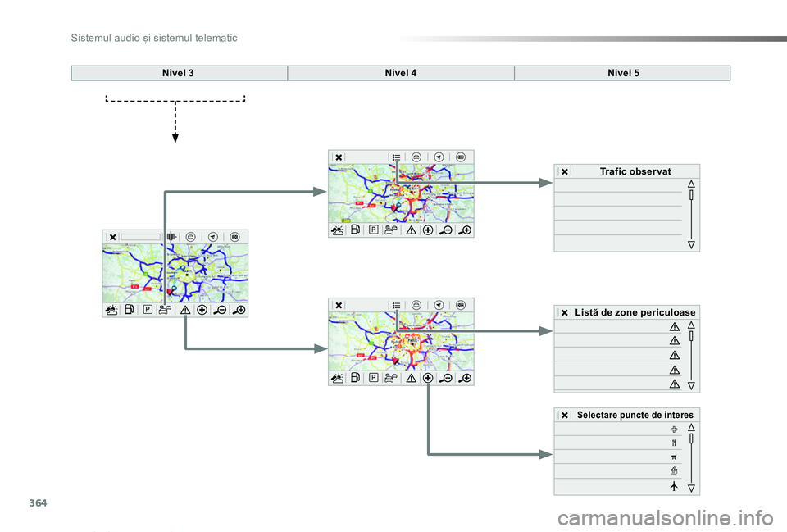Select airplane entry in Selectare puncte de interes
787x532 pixels.
674,486
